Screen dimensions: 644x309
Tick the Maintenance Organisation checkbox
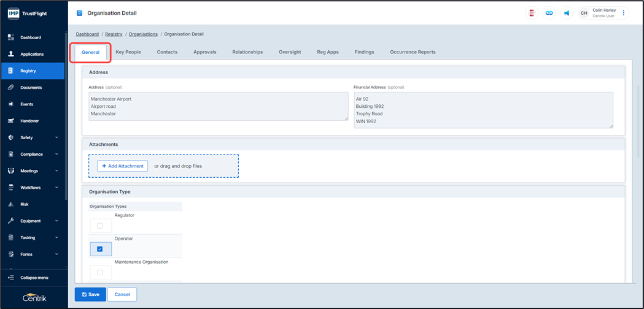pyautogui.click(x=100, y=272)
